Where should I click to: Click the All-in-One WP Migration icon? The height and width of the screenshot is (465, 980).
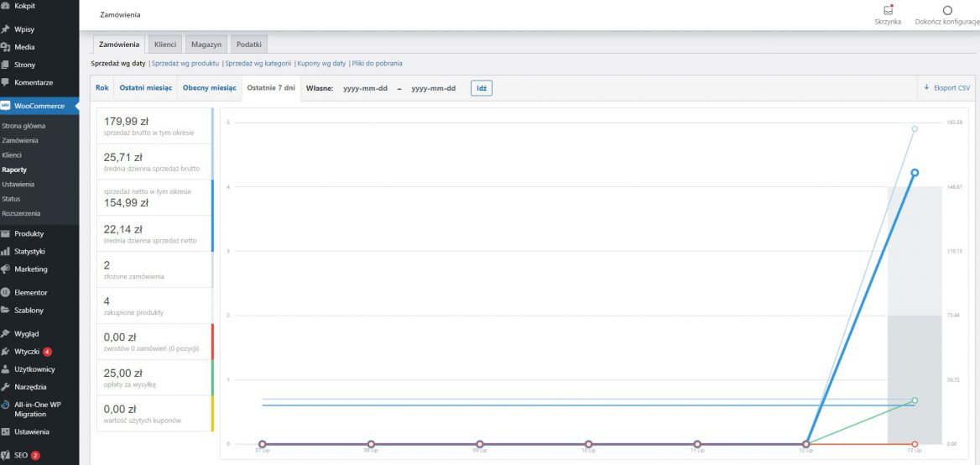5,405
